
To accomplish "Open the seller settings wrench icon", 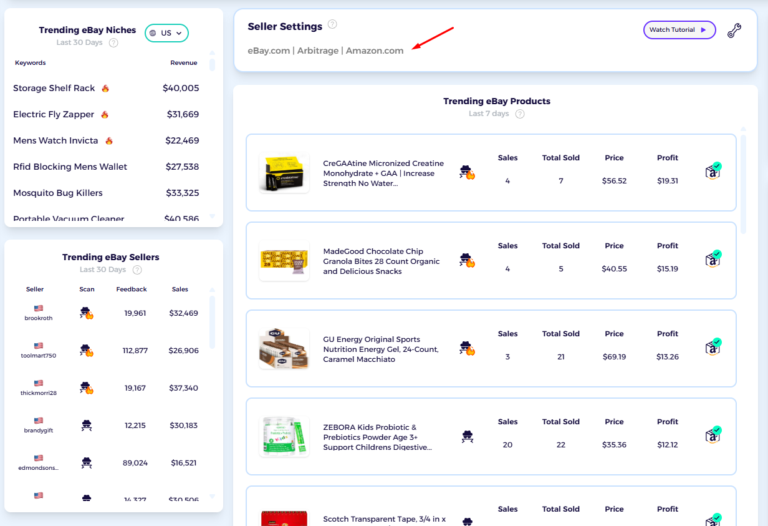I will click(734, 30).
